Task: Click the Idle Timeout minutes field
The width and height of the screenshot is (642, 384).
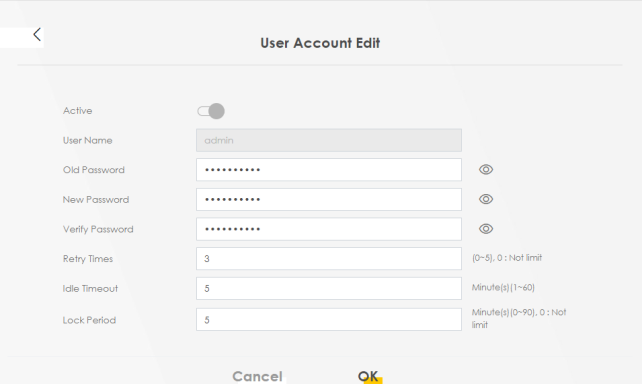Action: click(329, 289)
